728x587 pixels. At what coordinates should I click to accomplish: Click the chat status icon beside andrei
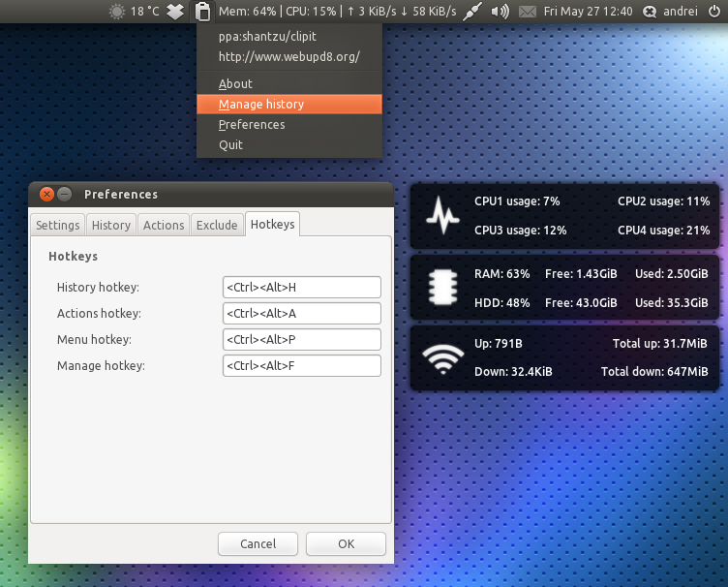tap(650, 12)
